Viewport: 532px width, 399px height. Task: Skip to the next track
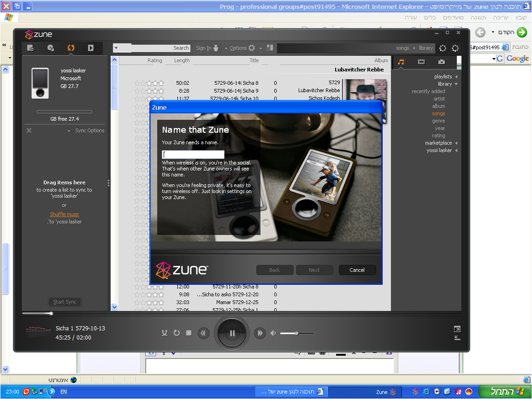260,333
